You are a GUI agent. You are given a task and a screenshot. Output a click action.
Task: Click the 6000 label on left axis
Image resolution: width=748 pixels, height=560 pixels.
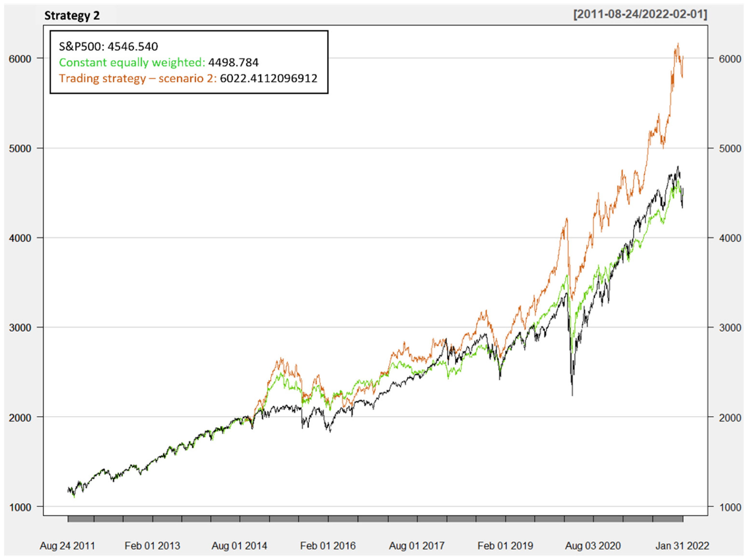pyautogui.click(x=20, y=59)
